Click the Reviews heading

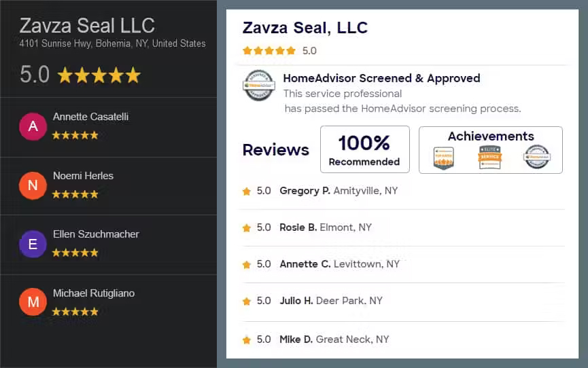pyautogui.click(x=275, y=150)
